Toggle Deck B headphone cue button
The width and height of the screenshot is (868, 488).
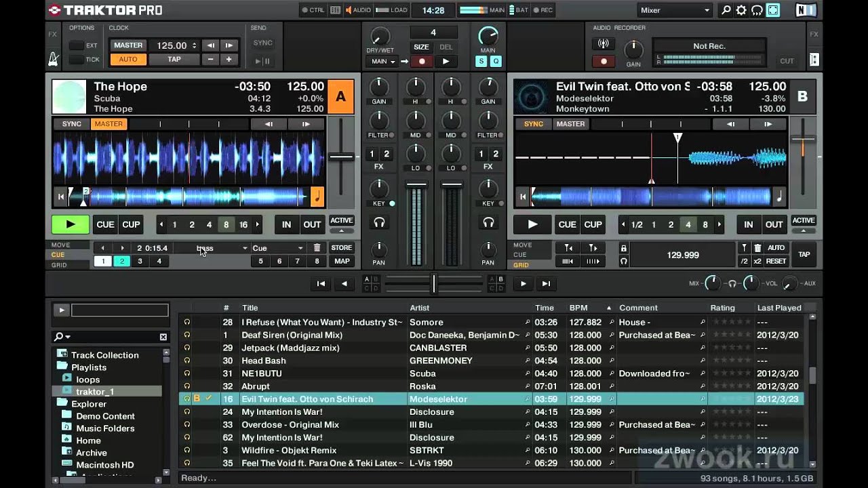(488, 222)
